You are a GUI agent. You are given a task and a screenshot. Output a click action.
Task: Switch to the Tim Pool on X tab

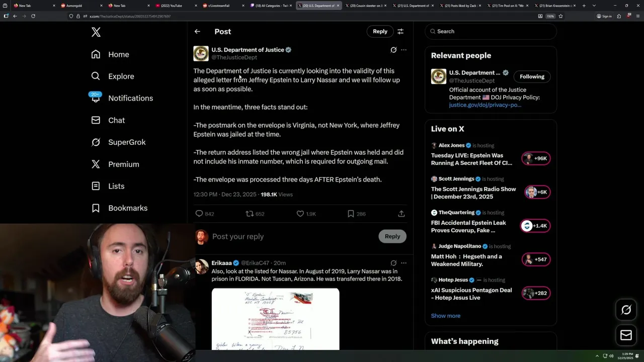507,6
